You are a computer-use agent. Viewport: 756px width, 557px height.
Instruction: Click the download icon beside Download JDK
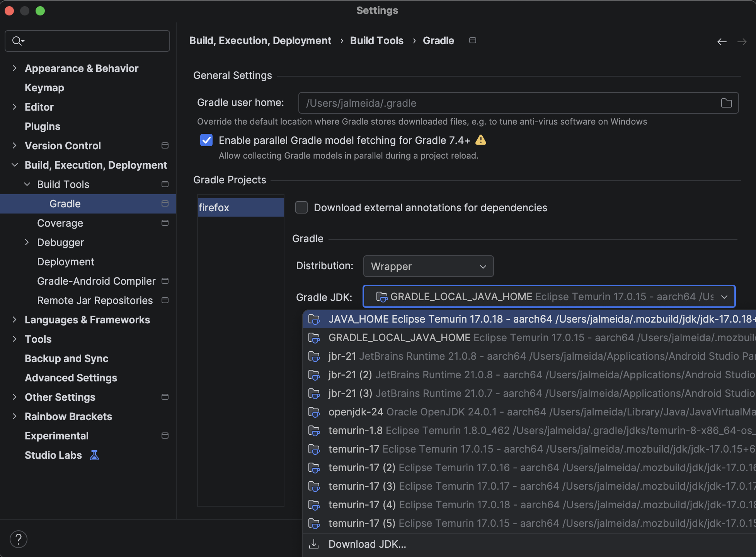[314, 544]
